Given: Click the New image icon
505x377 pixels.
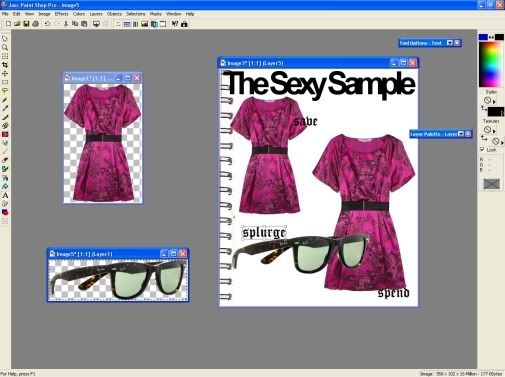Looking at the screenshot, I should (x=8, y=24).
